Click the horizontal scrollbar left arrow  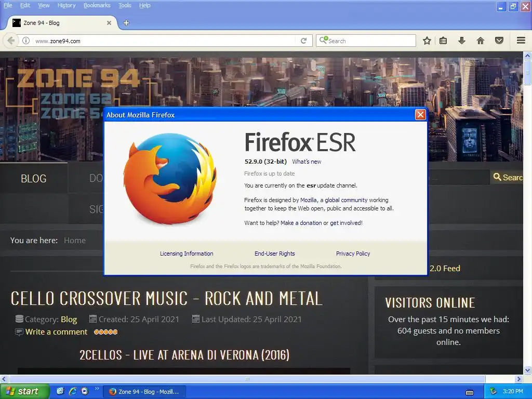(4, 379)
